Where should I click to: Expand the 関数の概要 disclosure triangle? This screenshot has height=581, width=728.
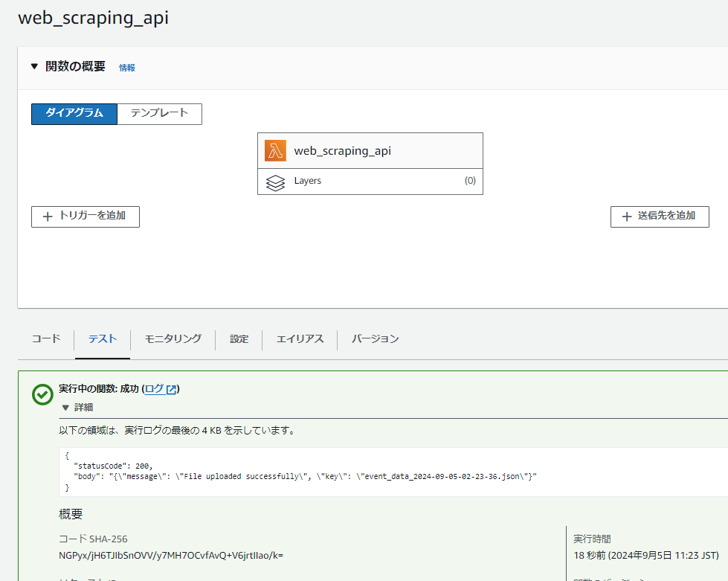(x=34, y=65)
